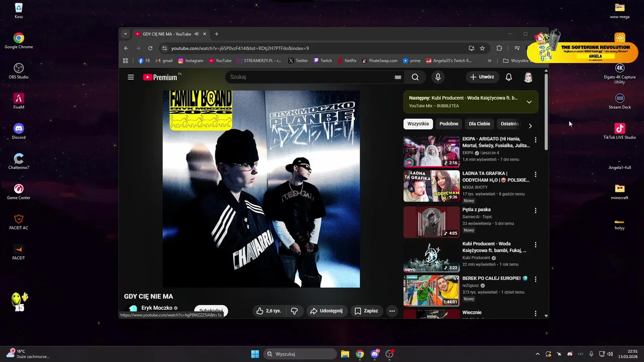Bookmark this page with the star icon
Image resolution: width=644 pixels, height=362 pixels.
(x=482, y=48)
